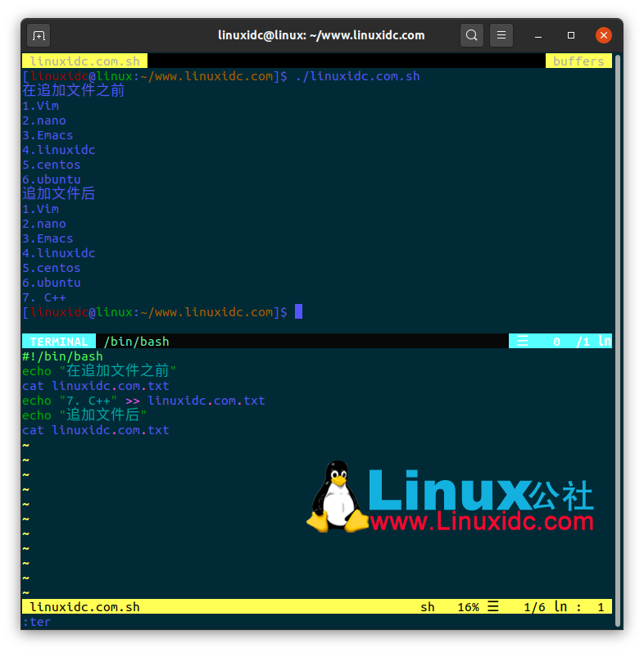Open a new terminal tab icon
This screenshot has width=644, height=653.
[39, 36]
